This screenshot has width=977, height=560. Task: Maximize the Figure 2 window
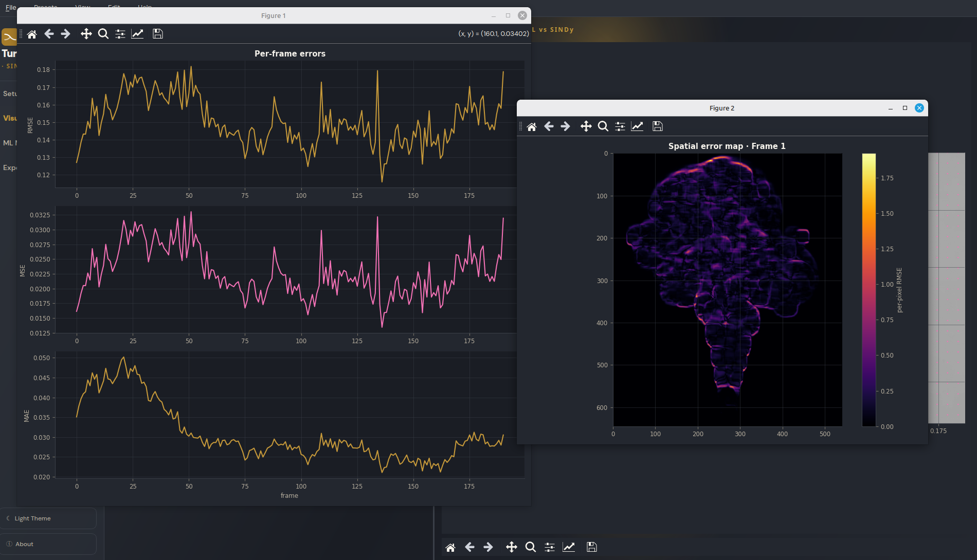click(x=905, y=108)
